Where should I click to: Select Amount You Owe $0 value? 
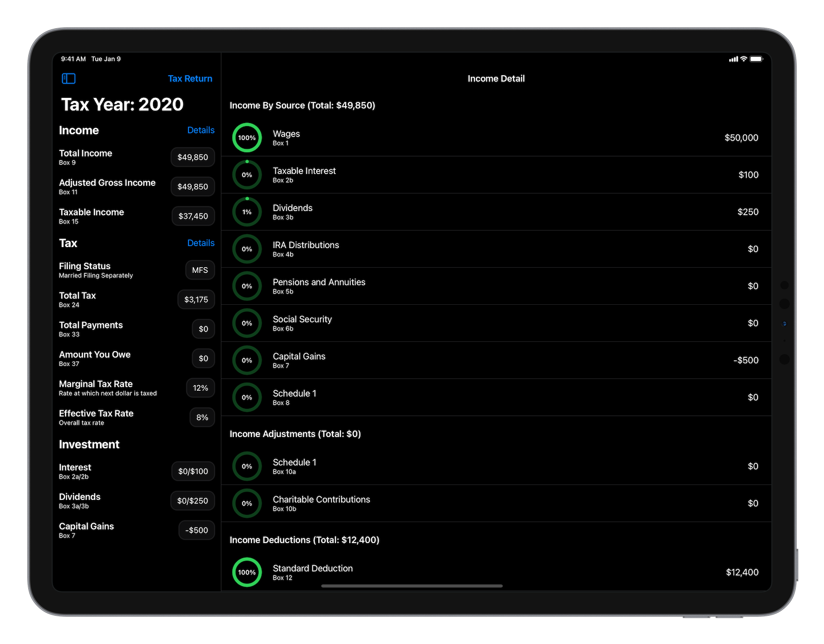(203, 358)
